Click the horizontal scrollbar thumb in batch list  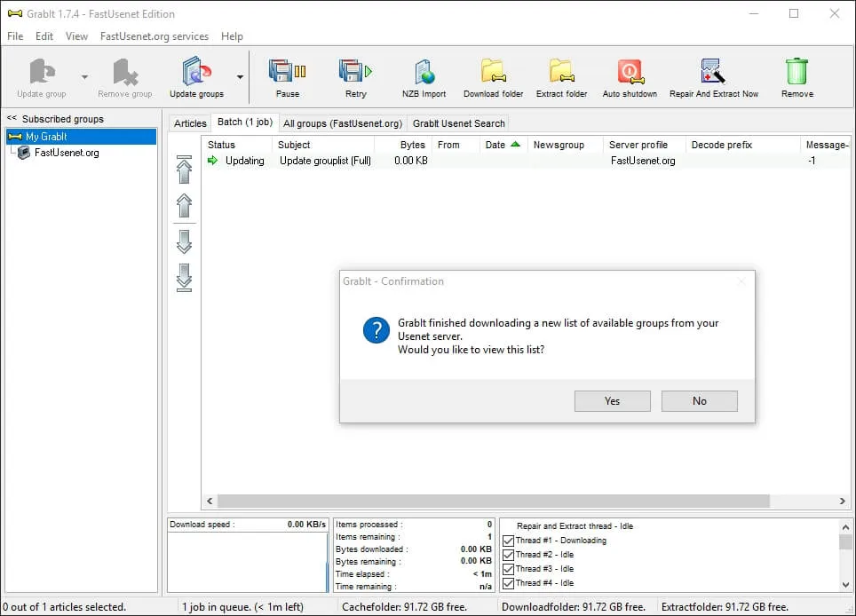(x=494, y=501)
